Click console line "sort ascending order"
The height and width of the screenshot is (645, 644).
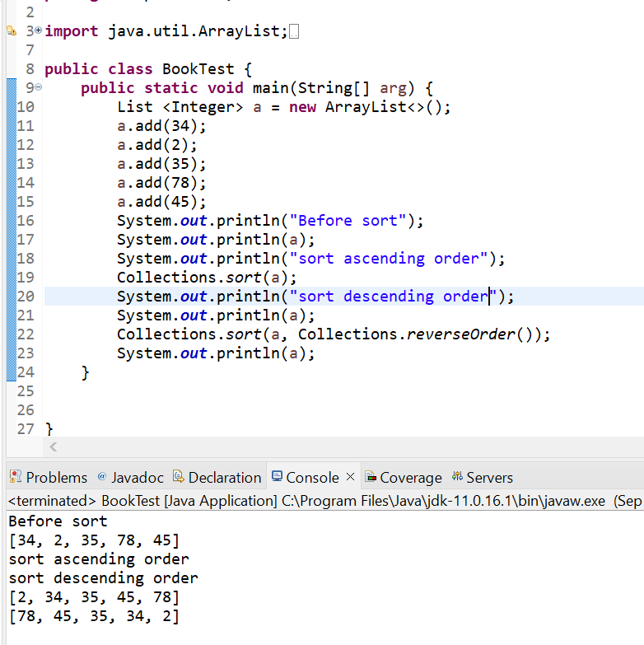[99, 559]
